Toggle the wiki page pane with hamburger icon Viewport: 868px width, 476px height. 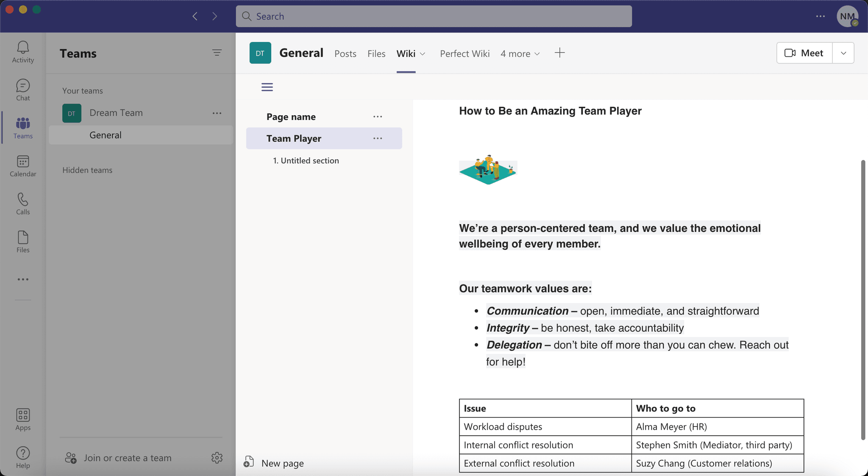point(267,86)
